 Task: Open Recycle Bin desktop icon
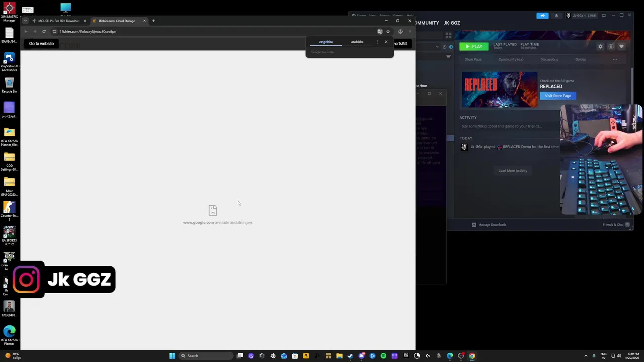[x=9, y=84]
